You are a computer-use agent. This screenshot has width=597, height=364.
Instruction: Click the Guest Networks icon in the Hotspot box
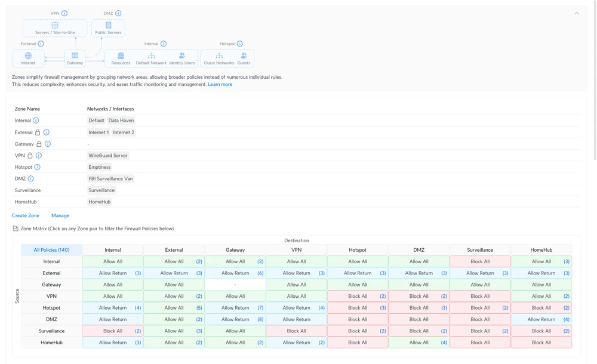click(219, 55)
